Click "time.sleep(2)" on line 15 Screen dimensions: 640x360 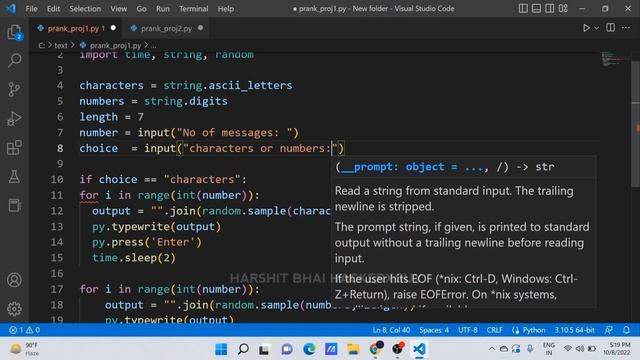(x=134, y=258)
